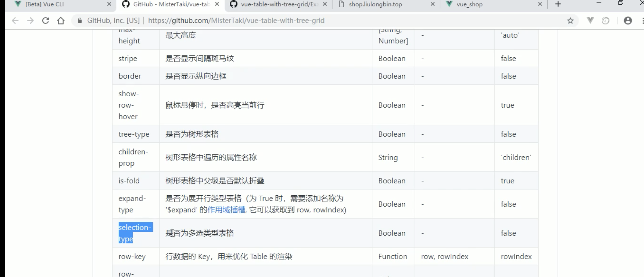Bookmark this page with the star

click(x=570, y=20)
